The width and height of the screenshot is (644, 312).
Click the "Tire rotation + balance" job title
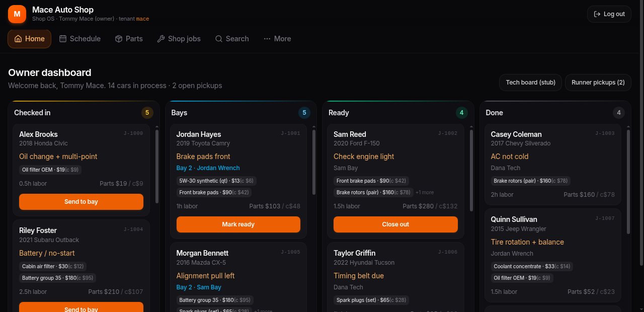(527, 242)
